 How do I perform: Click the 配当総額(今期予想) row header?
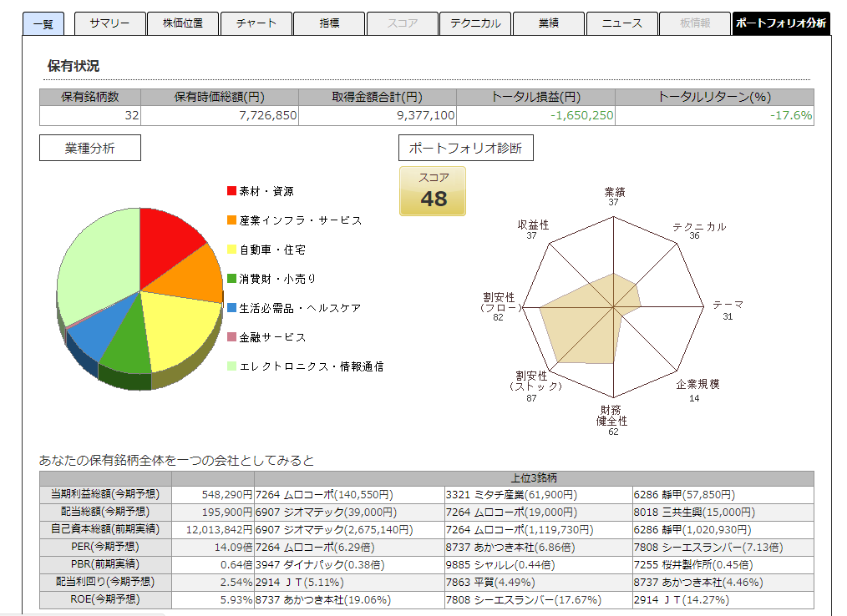click(x=105, y=512)
